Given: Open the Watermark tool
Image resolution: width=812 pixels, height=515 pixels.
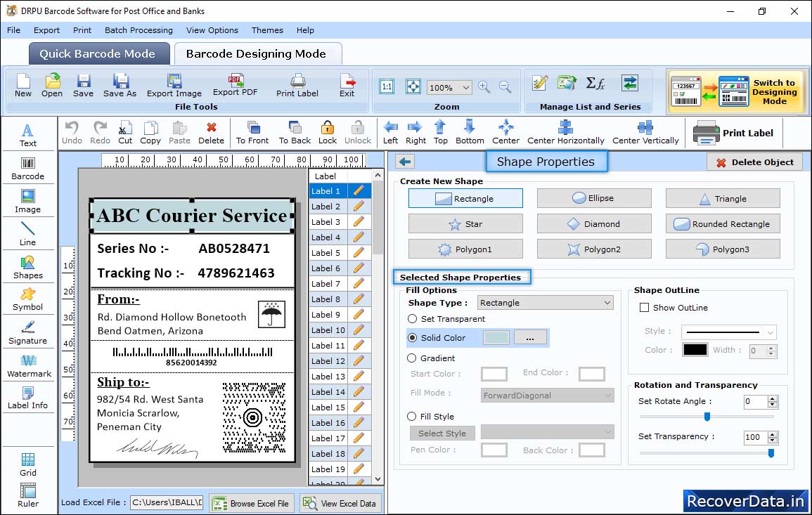Looking at the screenshot, I should click(x=28, y=365).
